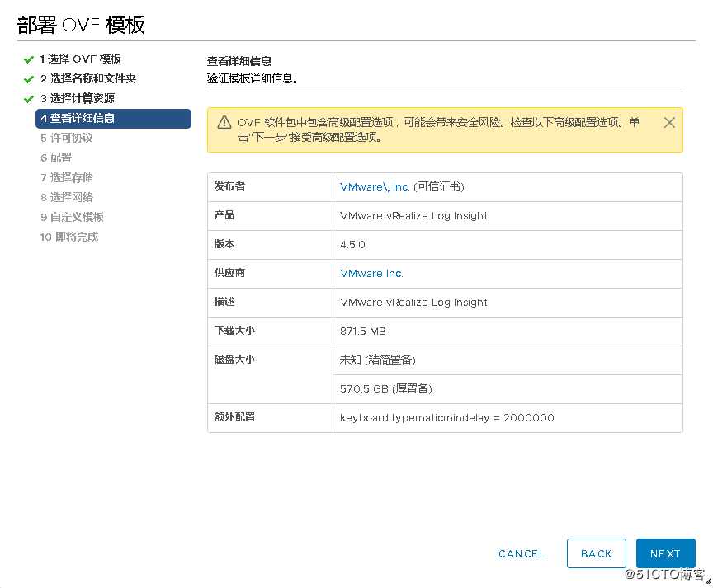Select step 6 配置
The width and height of the screenshot is (713, 588).
click(56, 158)
